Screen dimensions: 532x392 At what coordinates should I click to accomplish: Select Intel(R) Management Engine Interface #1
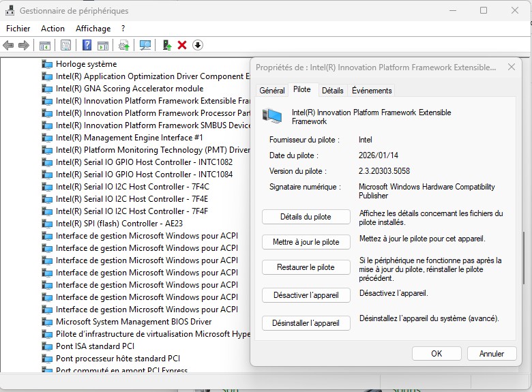129,138
